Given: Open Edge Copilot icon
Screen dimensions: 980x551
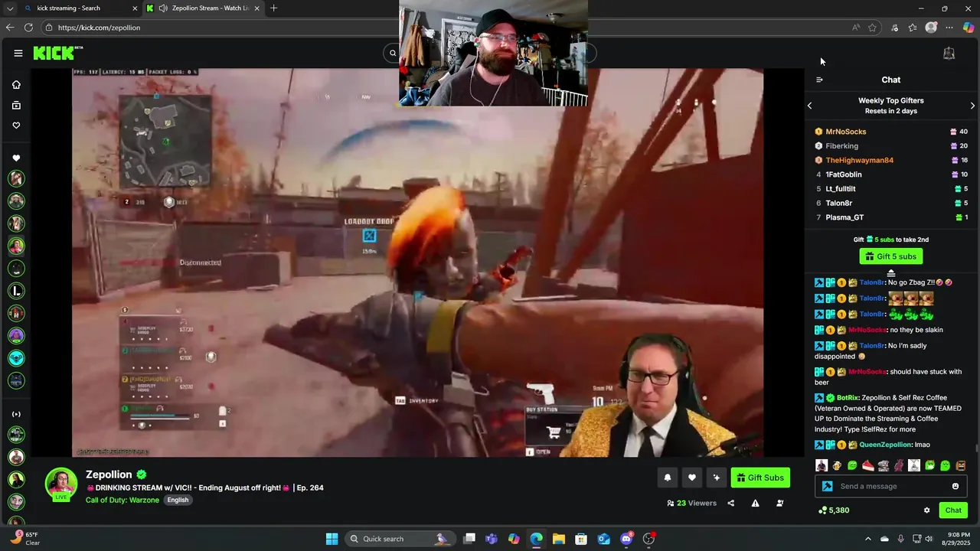Looking at the screenshot, I should tap(969, 28).
